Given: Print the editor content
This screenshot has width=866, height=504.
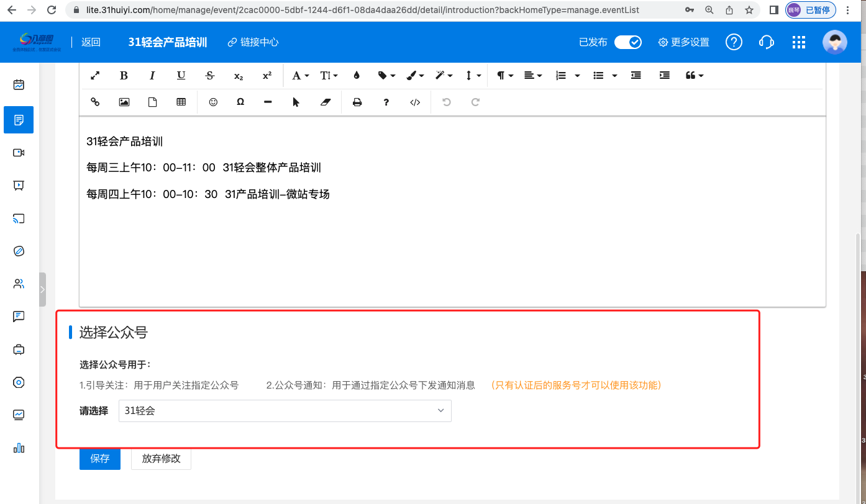Looking at the screenshot, I should pos(357,102).
